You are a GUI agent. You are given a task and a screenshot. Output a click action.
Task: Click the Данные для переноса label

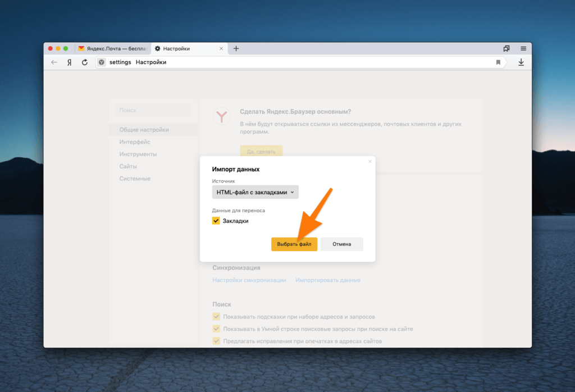(x=238, y=211)
